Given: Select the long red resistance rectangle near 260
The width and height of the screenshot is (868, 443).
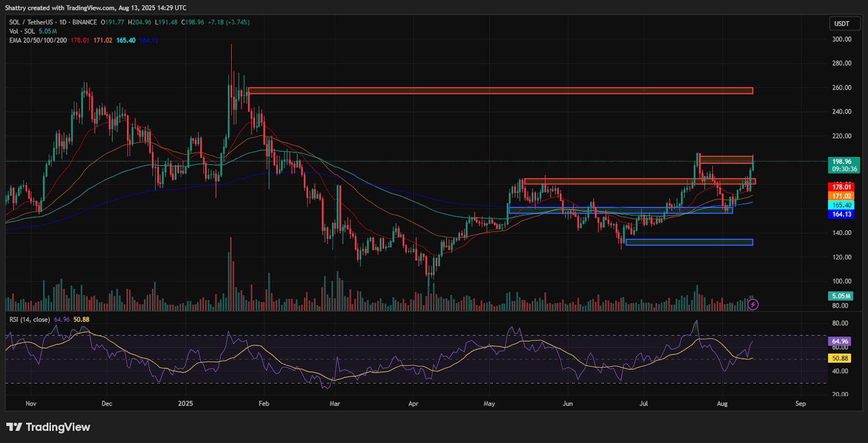Looking at the screenshot, I should click(500, 91).
